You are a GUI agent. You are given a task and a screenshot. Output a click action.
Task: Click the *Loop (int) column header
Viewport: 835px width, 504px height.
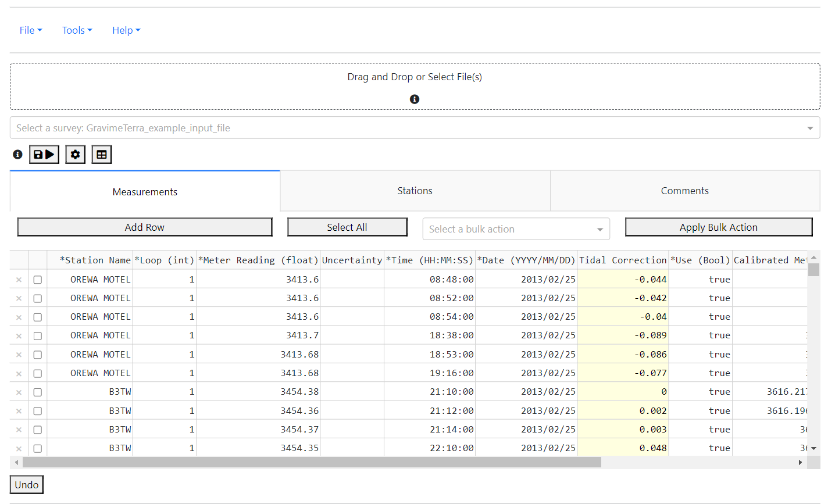click(165, 260)
